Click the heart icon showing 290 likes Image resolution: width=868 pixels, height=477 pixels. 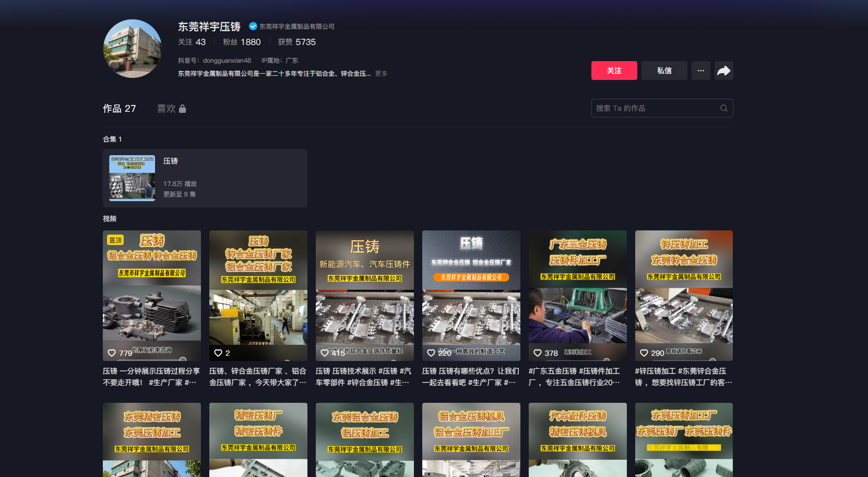[x=644, y=353]
